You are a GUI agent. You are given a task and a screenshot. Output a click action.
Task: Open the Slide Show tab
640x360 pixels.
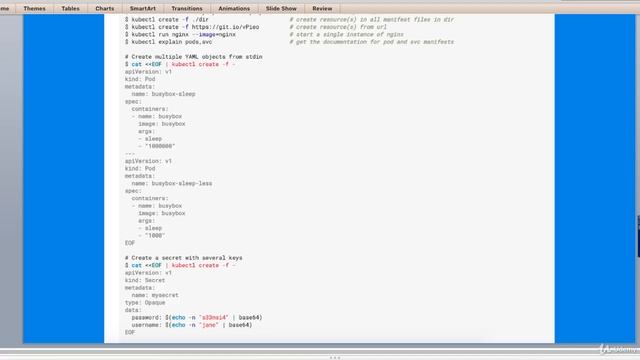[x=281, y=8]
